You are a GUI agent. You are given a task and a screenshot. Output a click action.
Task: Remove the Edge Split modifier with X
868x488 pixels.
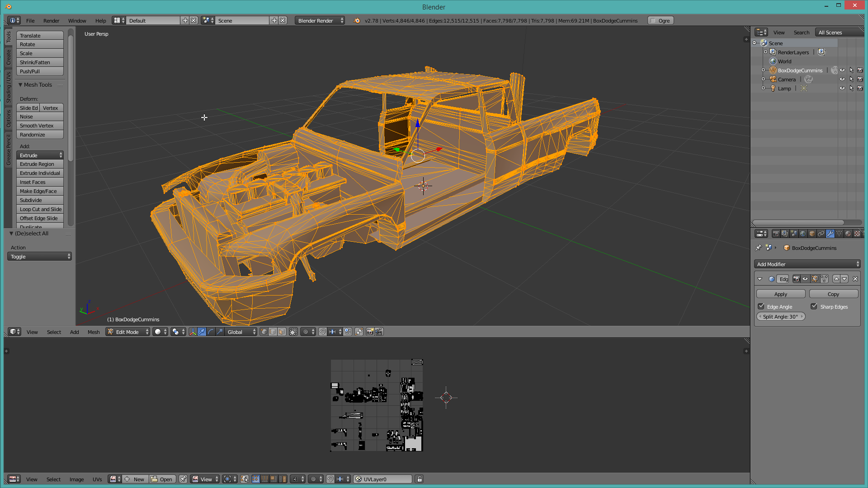point(855,279)
